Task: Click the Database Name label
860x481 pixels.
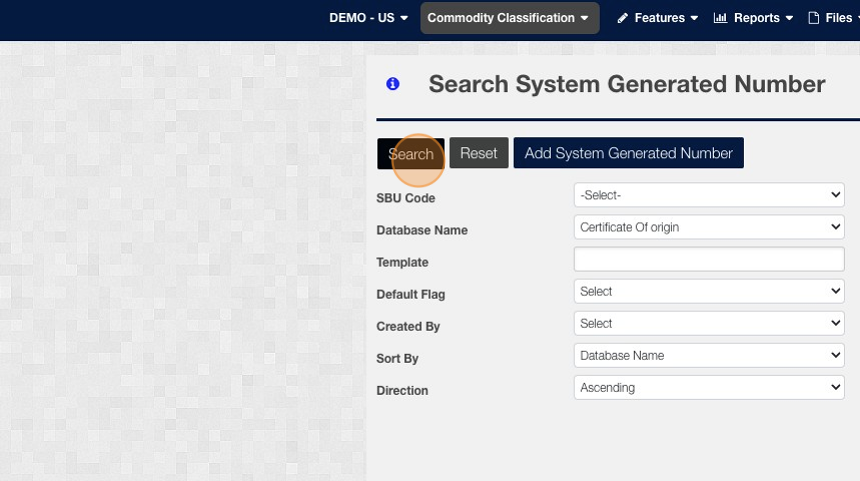Action: click(x=422, y=230)
